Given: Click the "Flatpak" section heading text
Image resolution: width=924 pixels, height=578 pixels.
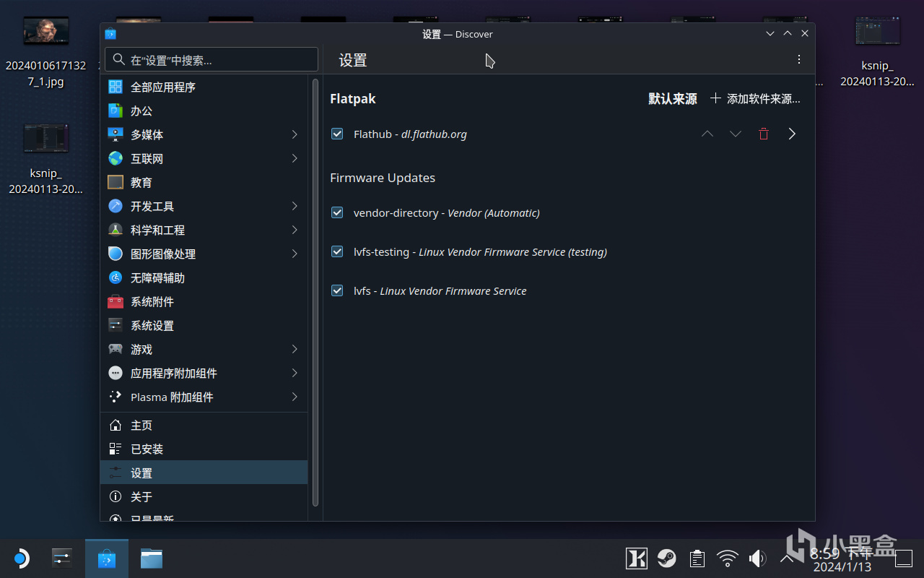Looking at the screenshot, I should click(353, 98).
